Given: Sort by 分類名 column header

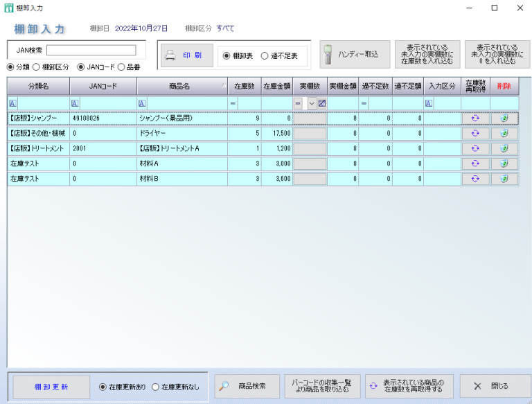Looking at the screenshot, I should click(x=38, y=86).
